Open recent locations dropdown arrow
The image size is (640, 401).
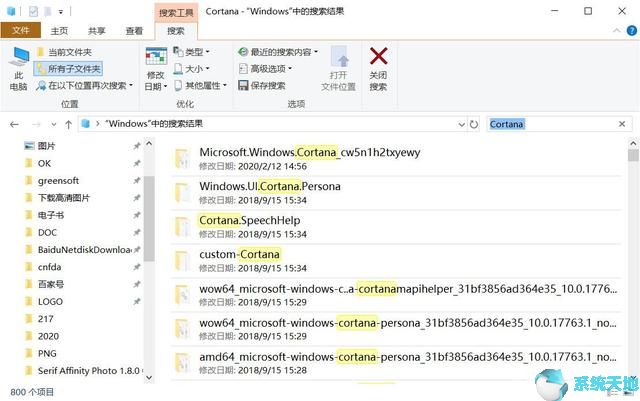[x=53, y=124]
